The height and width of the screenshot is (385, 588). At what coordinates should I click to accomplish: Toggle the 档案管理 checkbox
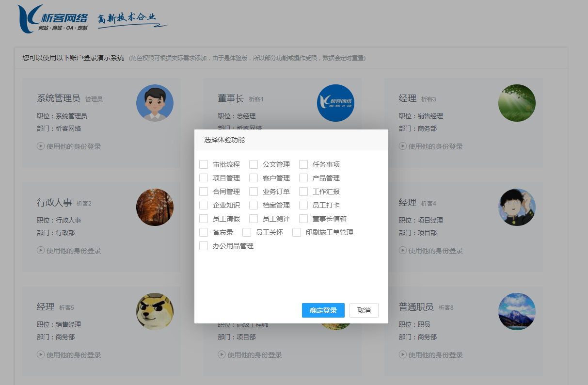click(x=254, y=205)
